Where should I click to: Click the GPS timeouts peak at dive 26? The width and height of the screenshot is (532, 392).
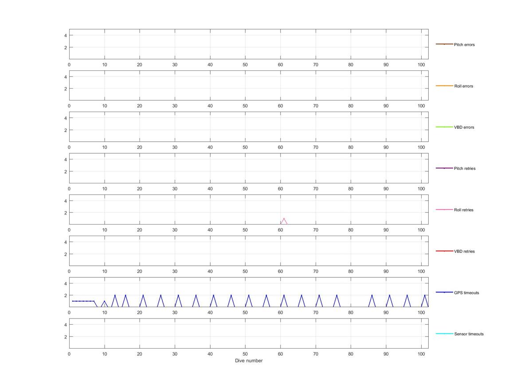160,295
